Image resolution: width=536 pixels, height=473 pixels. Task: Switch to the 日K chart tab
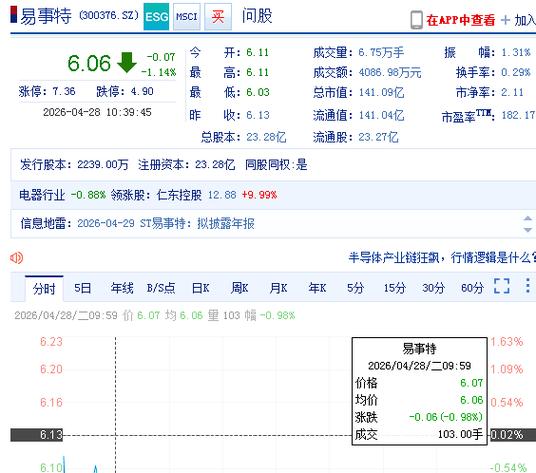(x=201, y=288)
